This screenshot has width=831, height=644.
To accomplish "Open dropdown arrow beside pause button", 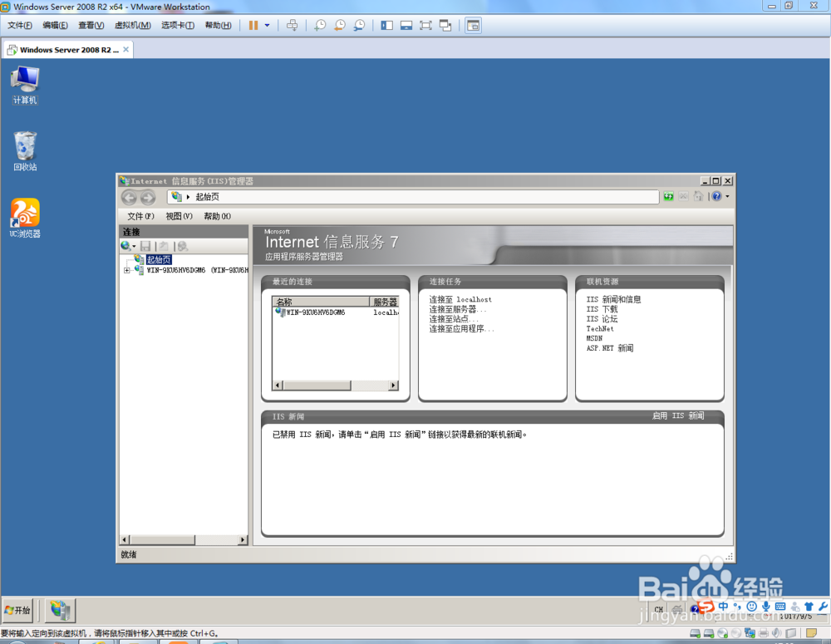I will (267, 25).
